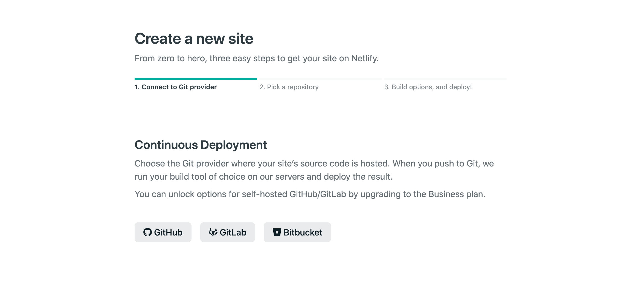Click the run your build tool text line

click(x=263, y=177)
